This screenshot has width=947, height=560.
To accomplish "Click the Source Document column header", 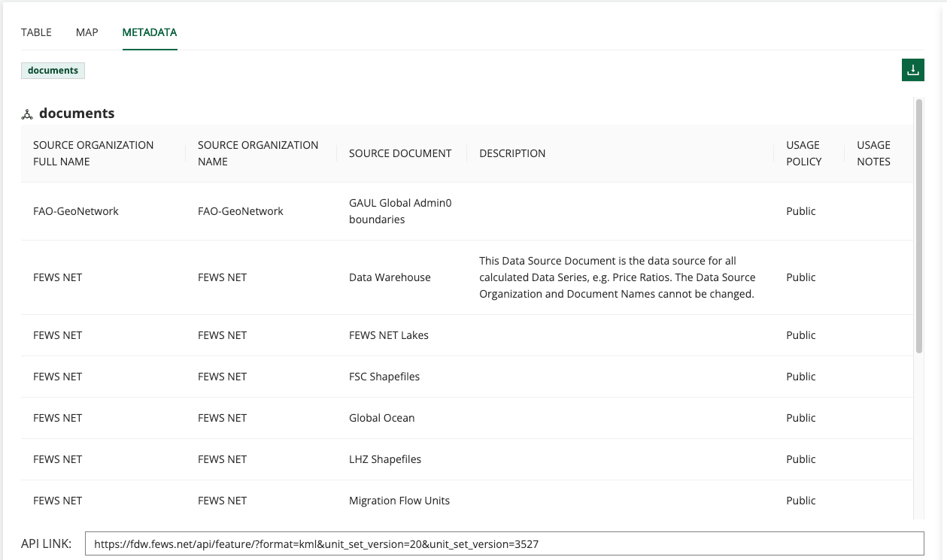I will pyautogui.click(x=400, y=153).
